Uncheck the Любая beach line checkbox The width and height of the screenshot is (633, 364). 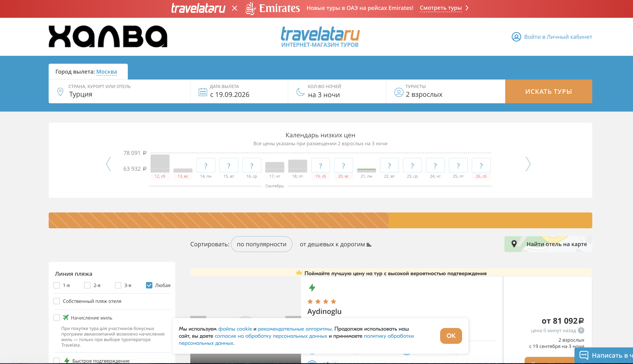[x=149, y=285]
